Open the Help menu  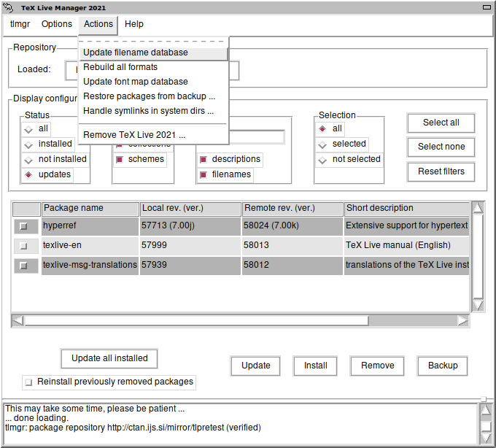(133, 24)
